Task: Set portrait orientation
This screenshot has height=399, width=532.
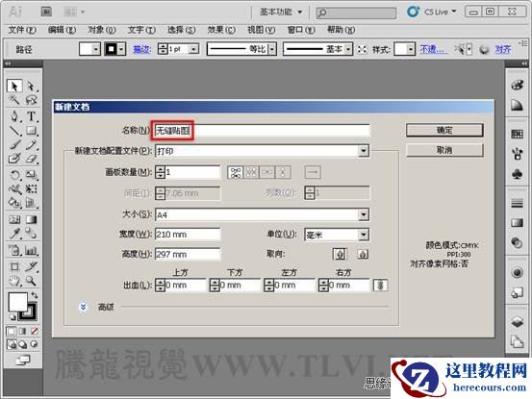Action: coord(340,254)
